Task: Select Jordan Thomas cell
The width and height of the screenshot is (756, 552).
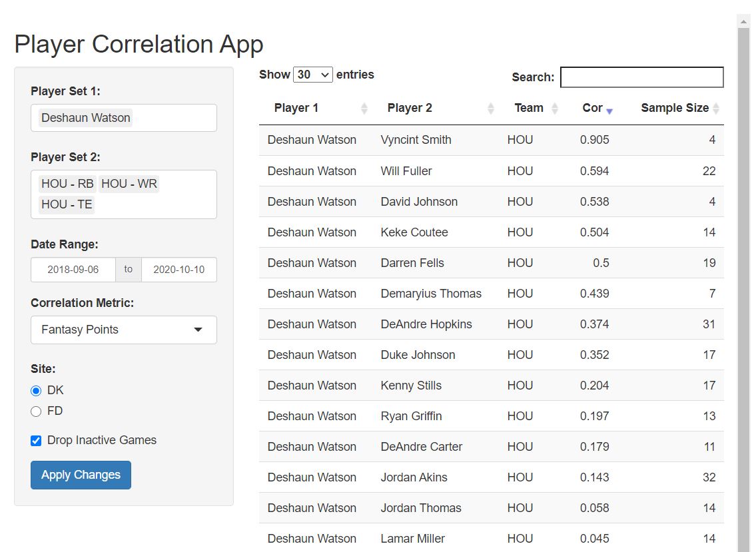Action: pos(421,508)
